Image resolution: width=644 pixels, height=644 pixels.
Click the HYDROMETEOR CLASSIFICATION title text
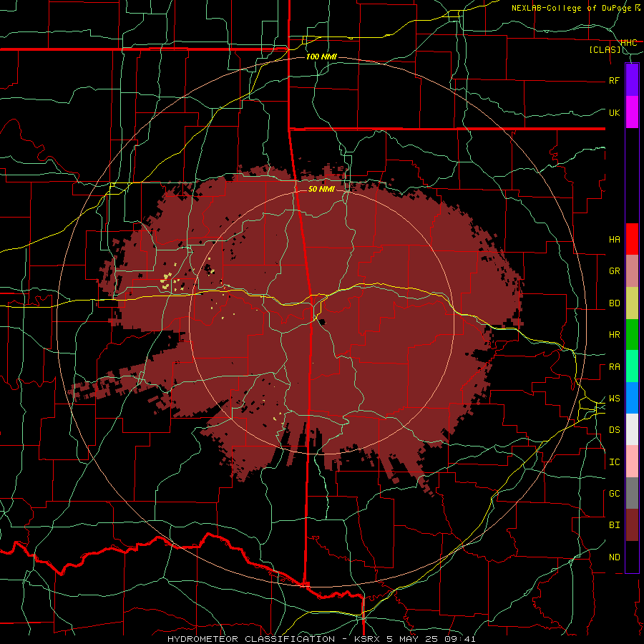point(251,639)
